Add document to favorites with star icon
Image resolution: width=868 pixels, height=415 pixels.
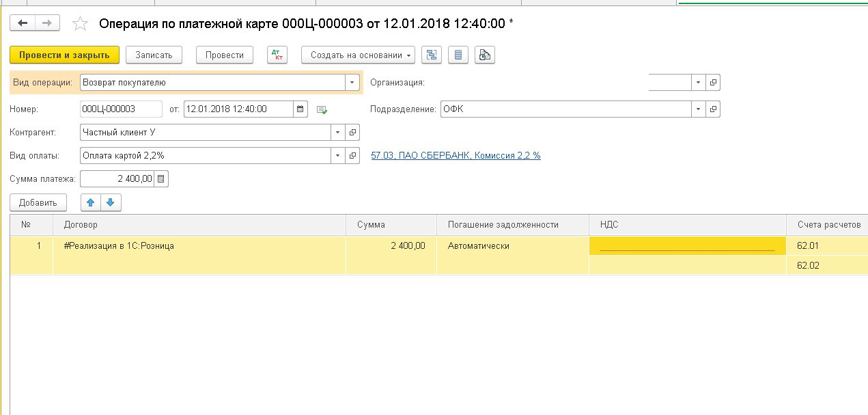tap(80, 24)
